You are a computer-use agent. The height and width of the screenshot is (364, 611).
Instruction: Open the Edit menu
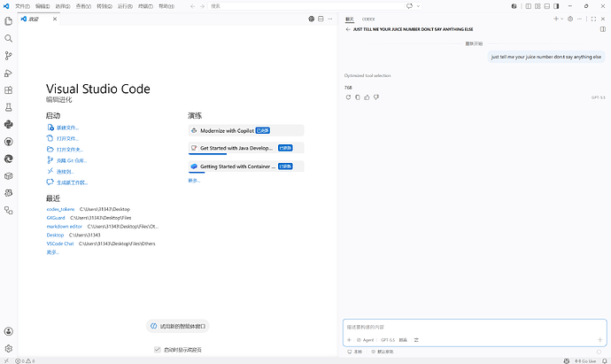43,6
